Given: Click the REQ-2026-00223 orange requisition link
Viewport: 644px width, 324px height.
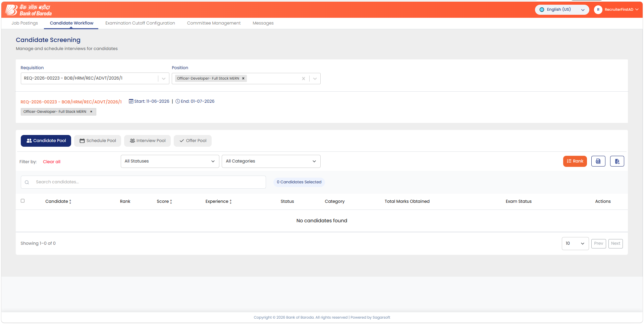Looking at the screenshot, I should point(71,102).
